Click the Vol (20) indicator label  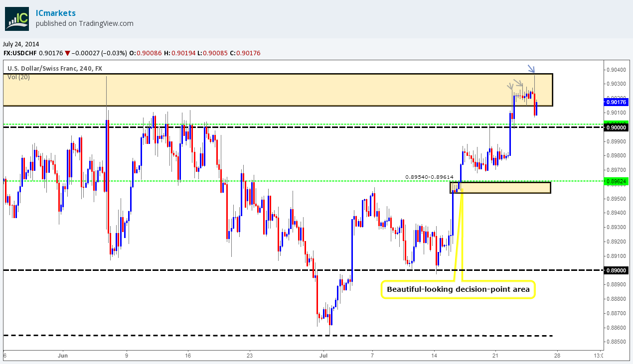pos(18,77)
